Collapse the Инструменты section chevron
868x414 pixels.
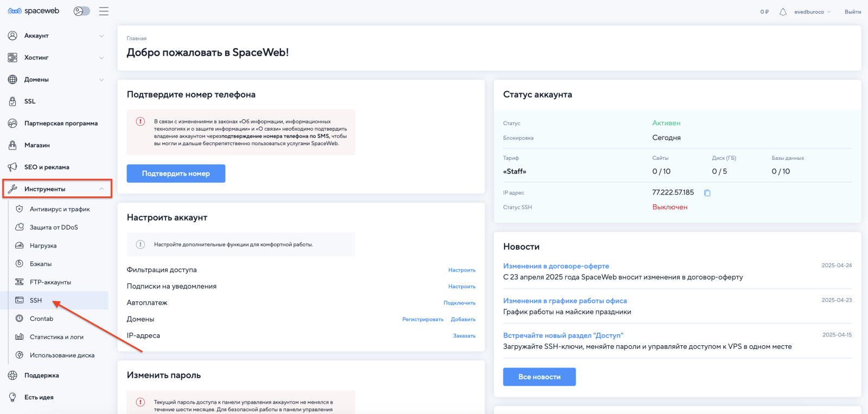[x=101, y=189]
